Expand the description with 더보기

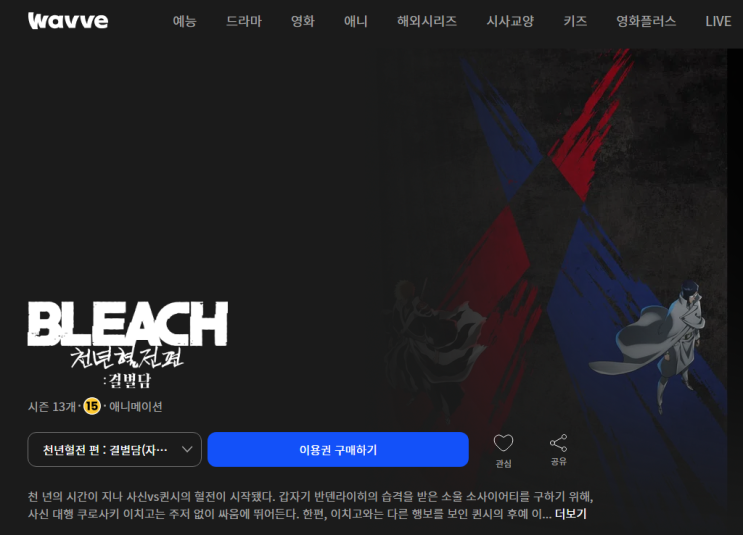(x=571, y=514)
